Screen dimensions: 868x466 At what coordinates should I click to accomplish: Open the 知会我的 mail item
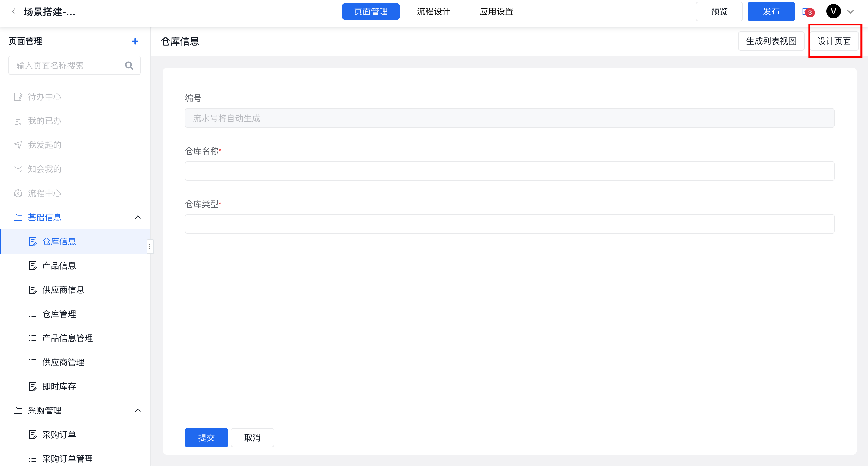[x=44, y=169]
